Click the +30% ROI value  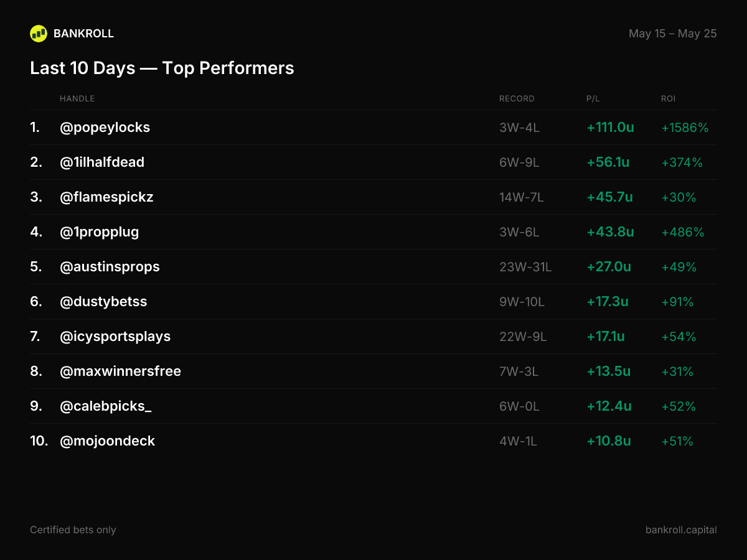click(679, 197)
